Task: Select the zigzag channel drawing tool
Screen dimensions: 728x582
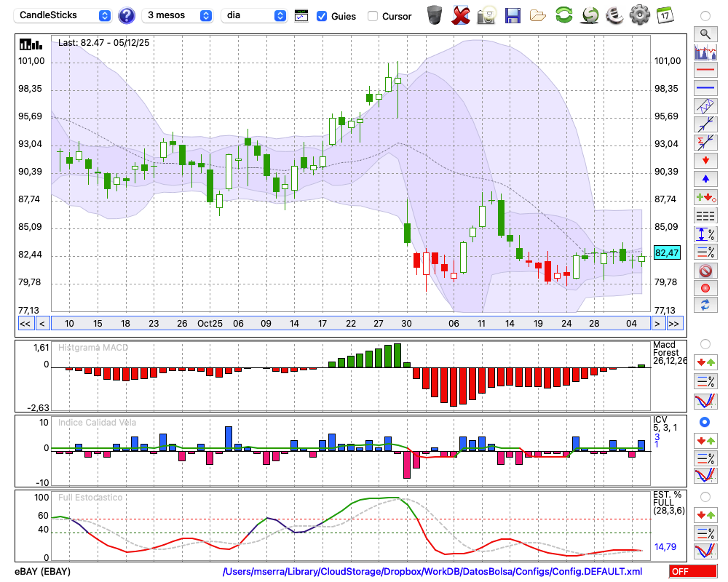Action: pyautogui.click(x=705, y=106)
